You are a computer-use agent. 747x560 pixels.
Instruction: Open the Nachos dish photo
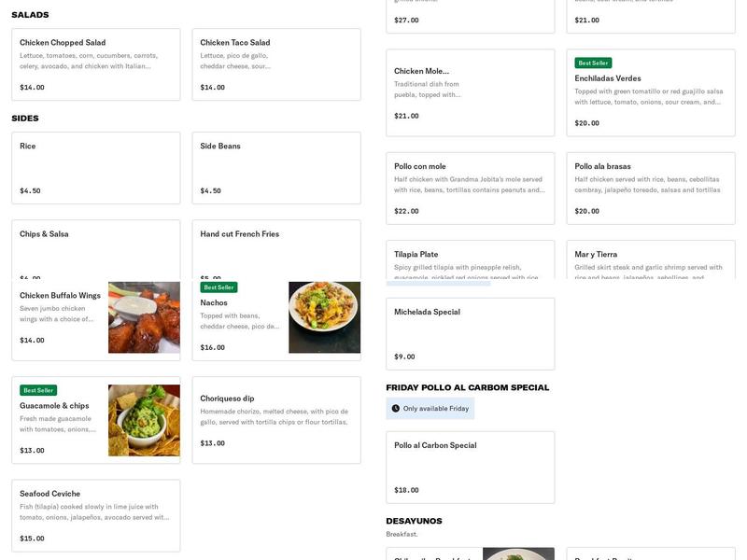pyautogui.click(x=324, y=318)
